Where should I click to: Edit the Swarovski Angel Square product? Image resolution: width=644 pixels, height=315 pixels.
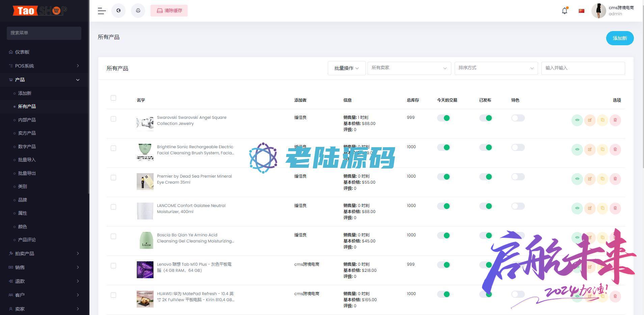(x=590, y=120)
